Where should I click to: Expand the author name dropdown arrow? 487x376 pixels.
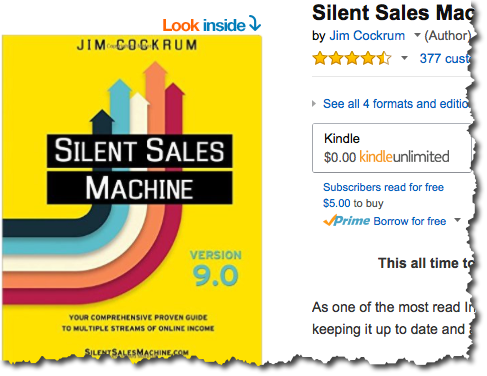coord(417,35)
